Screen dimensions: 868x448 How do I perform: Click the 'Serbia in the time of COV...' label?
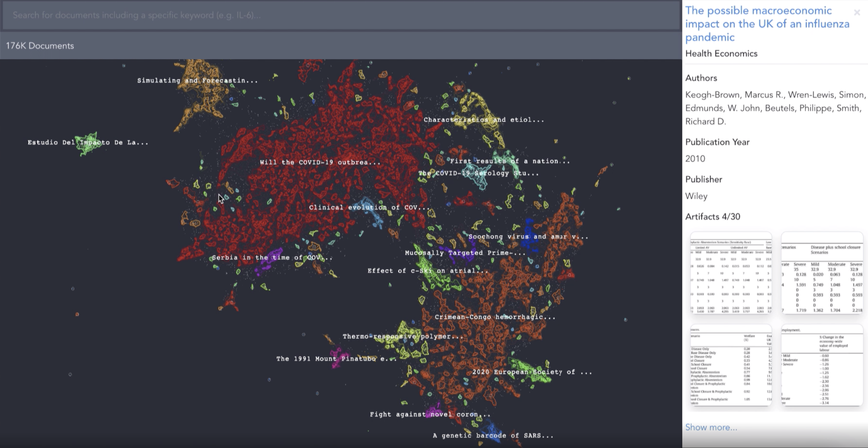coord(272,258)
